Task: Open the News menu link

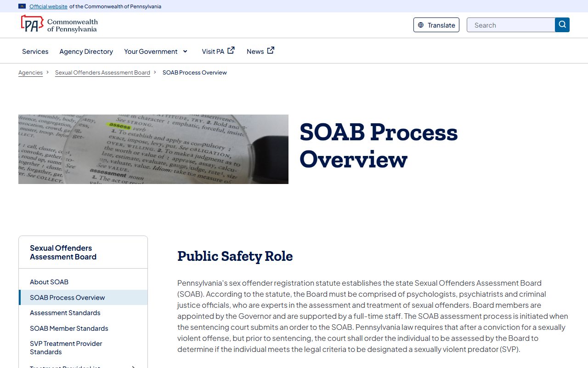Action: (x=260, y=51)
